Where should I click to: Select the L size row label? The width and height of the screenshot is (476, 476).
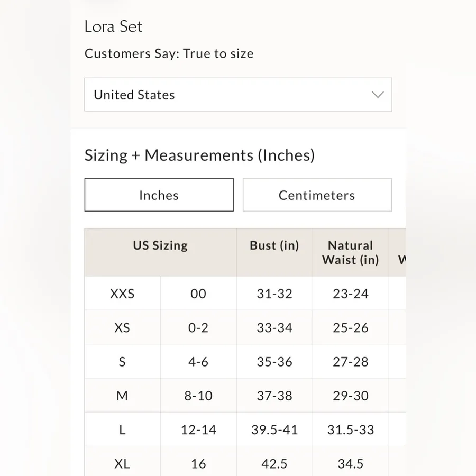tap(122, 429)
